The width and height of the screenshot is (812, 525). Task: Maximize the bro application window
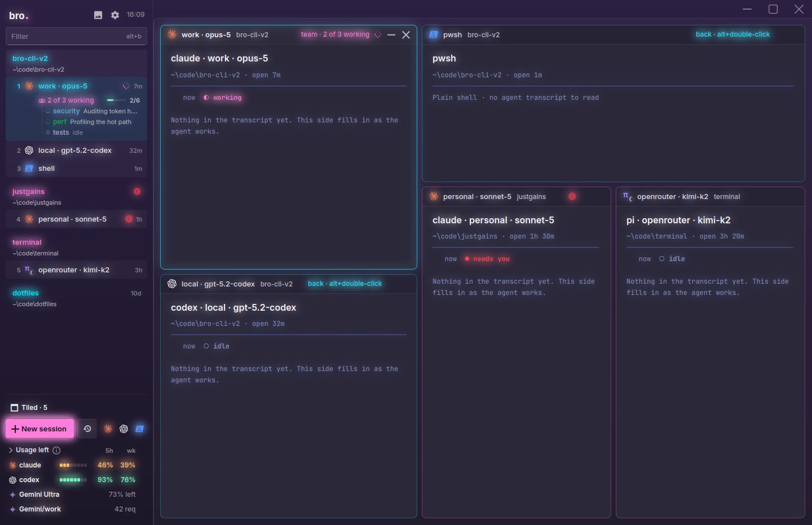[x=773, y=9]
